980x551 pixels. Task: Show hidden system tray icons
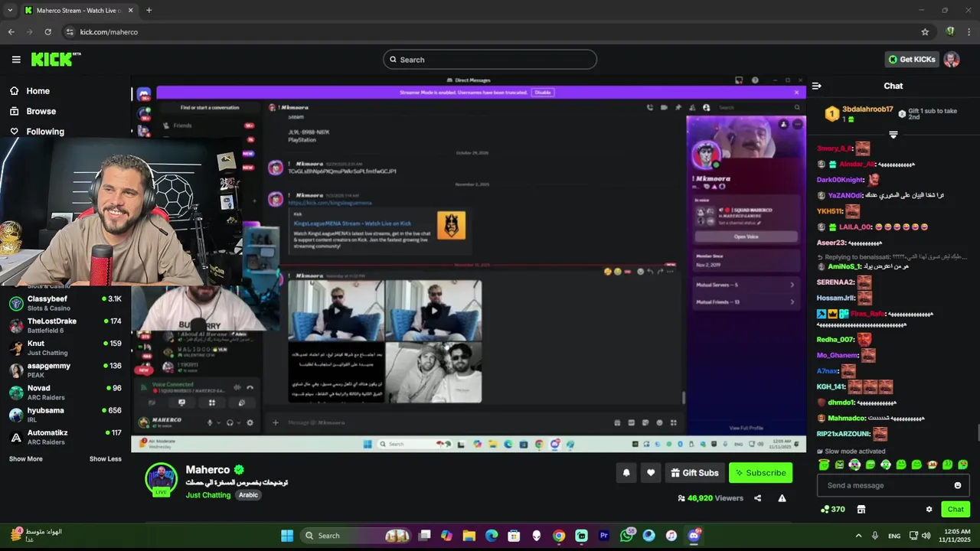click(858, 536)
